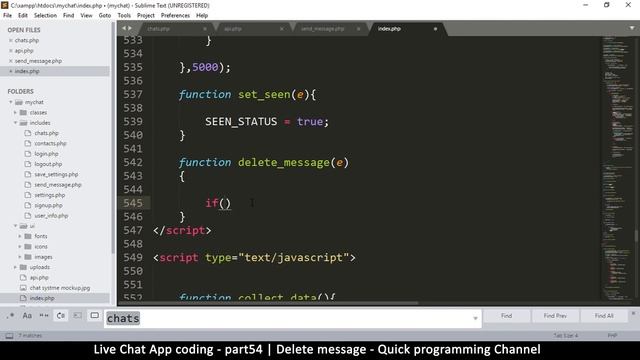Click the tab navigation left arrow
Image resolution: width=640 pixels, height=360 pixels.
124,28
